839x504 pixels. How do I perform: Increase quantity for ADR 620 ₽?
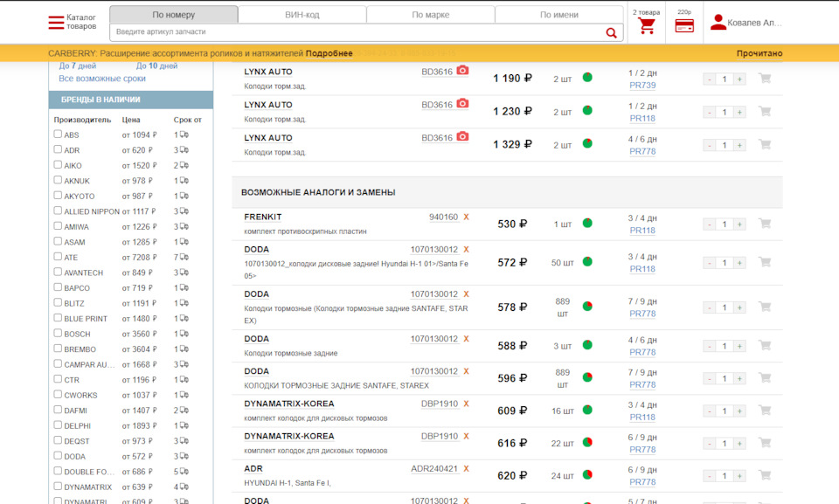pos(739,476)
